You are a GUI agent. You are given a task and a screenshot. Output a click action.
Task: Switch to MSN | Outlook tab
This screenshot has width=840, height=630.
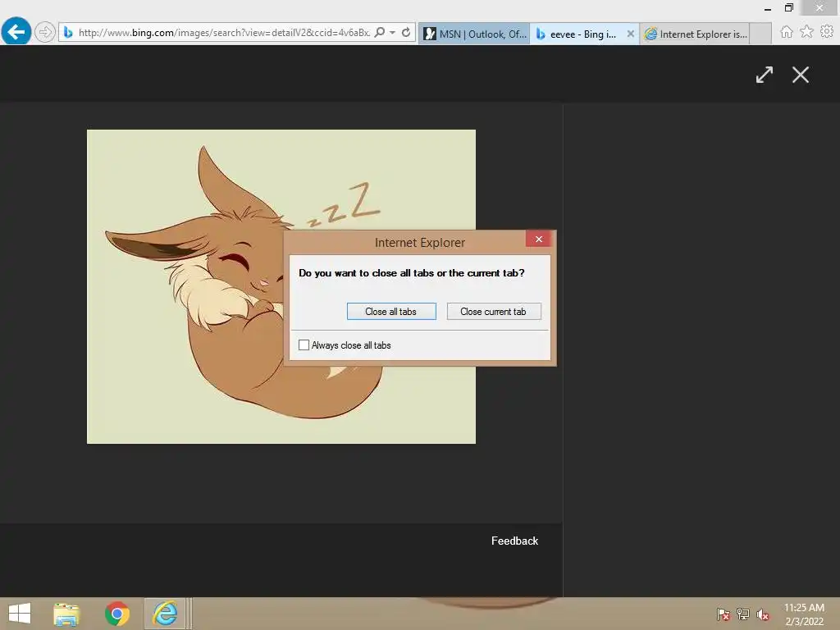(474, 34)
